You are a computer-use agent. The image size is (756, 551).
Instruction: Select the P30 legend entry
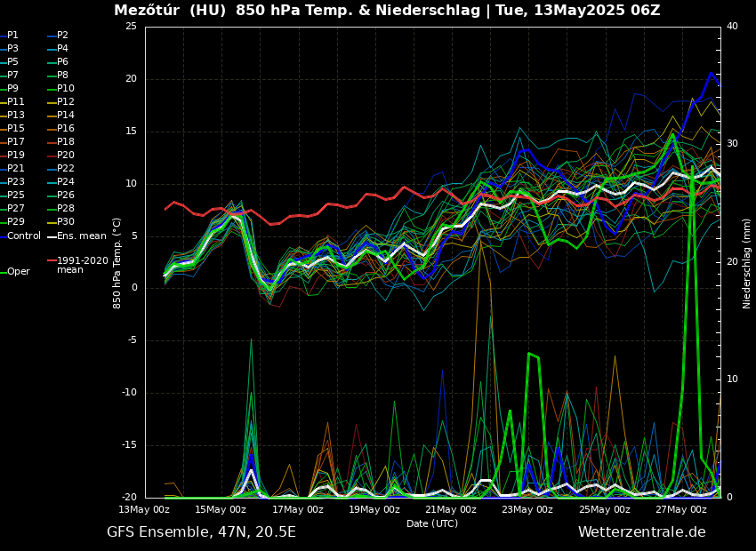66,222
